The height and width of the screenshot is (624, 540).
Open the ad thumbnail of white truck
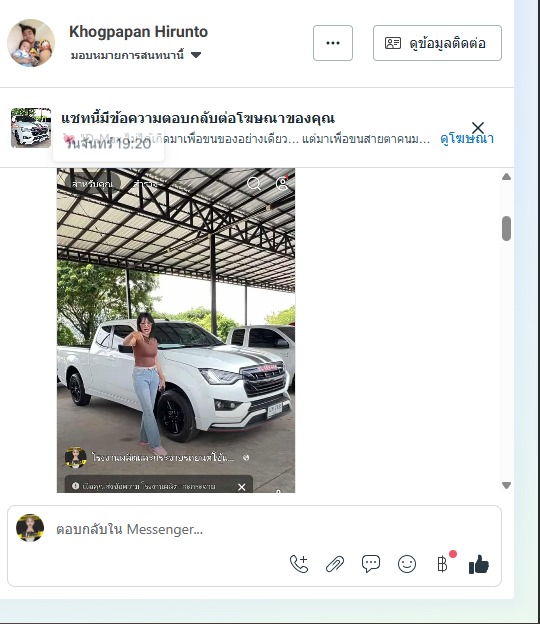click(x=31, y=128)
